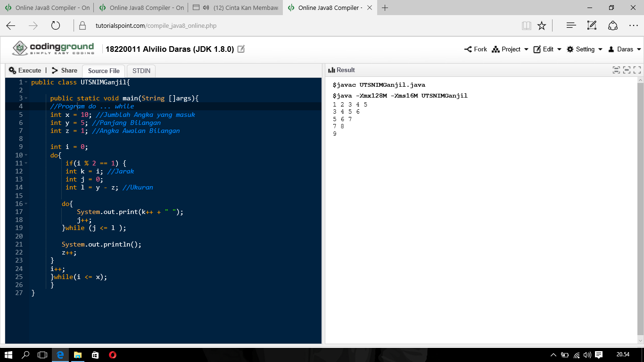This screenshot has width=644, height=362.
Task: Click the fullscreen icon in Result header
Action: click(637, 70)
